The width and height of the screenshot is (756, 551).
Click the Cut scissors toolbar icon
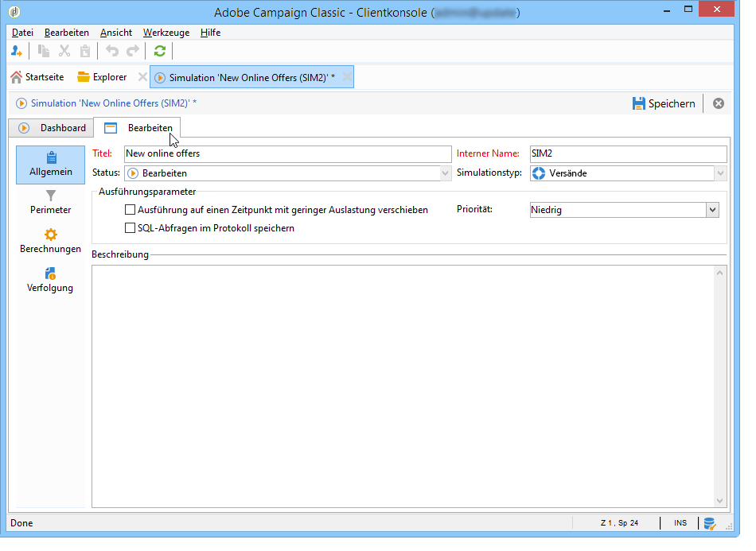(64, 51)
